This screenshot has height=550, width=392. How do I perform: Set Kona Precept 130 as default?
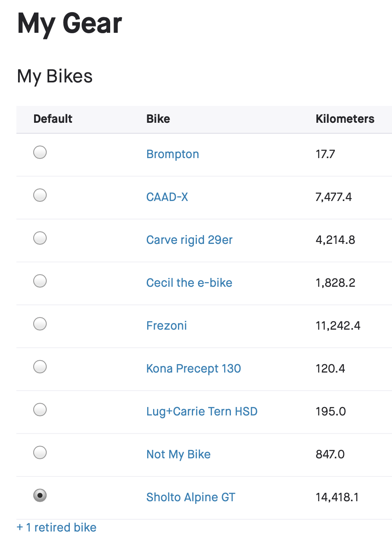click(x=40, y=367)
